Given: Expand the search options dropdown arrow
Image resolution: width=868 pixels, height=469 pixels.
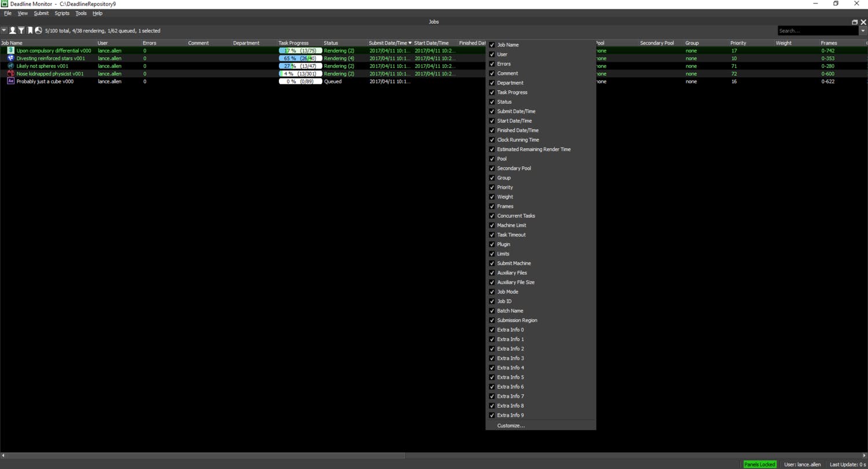Looking at the screenshot, I should click(863, 31).
